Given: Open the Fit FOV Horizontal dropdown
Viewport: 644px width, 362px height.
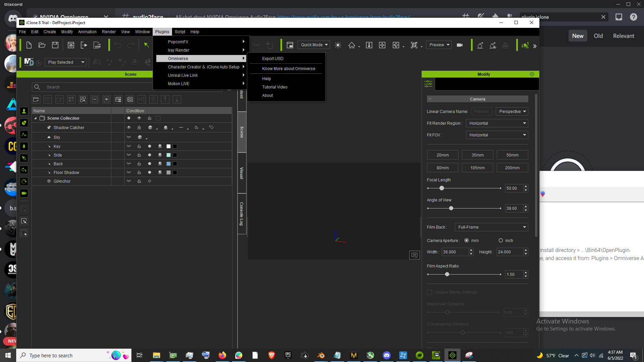Looking at the screenshot, I should [497, 135].
